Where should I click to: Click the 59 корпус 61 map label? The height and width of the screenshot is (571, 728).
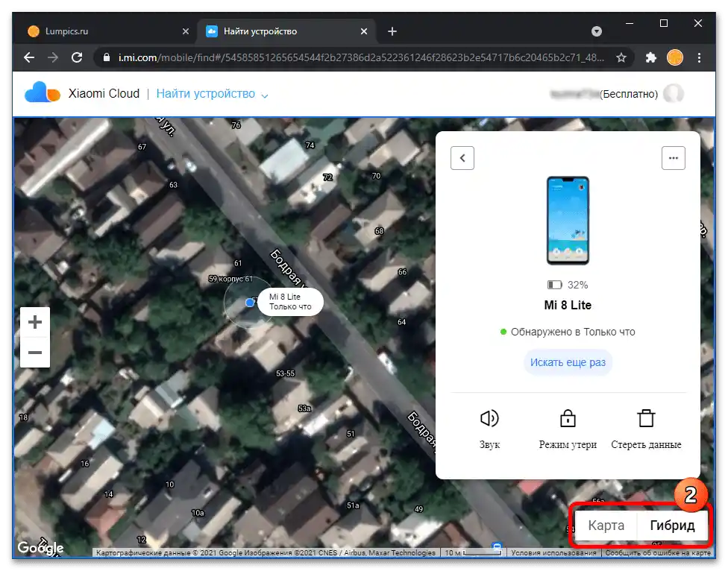click(x=230, y=279)
